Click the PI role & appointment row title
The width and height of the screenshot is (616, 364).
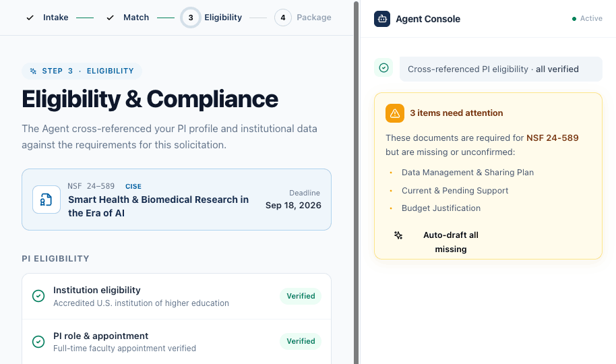[x=100, y=336]
